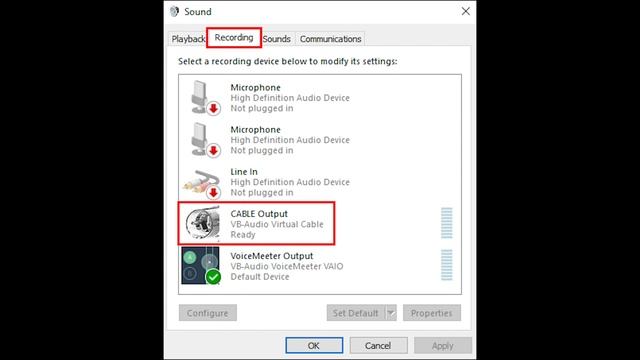Select the 'VoiceMeeter Output' device name
Image resolution: width=640 pixels, height=360 pixels.
272,256
